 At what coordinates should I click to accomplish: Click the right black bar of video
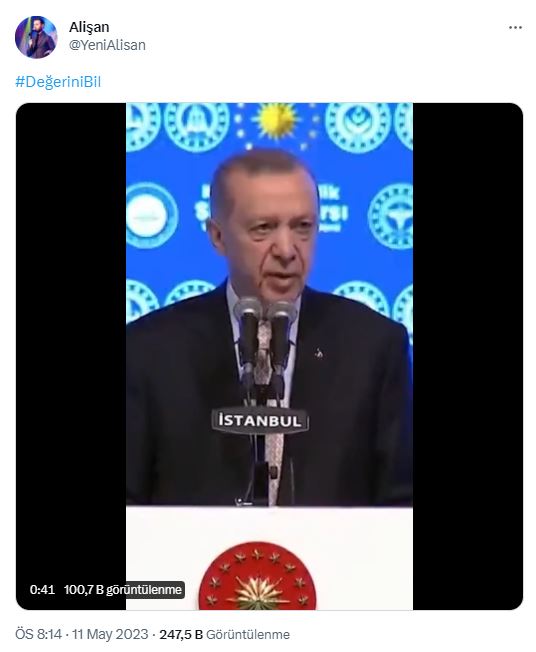coord(468,356)
